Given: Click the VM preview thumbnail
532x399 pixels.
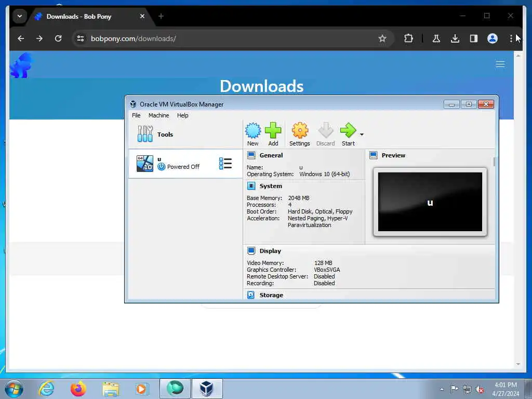Looking at the screenshot, I should coord(430,202).
